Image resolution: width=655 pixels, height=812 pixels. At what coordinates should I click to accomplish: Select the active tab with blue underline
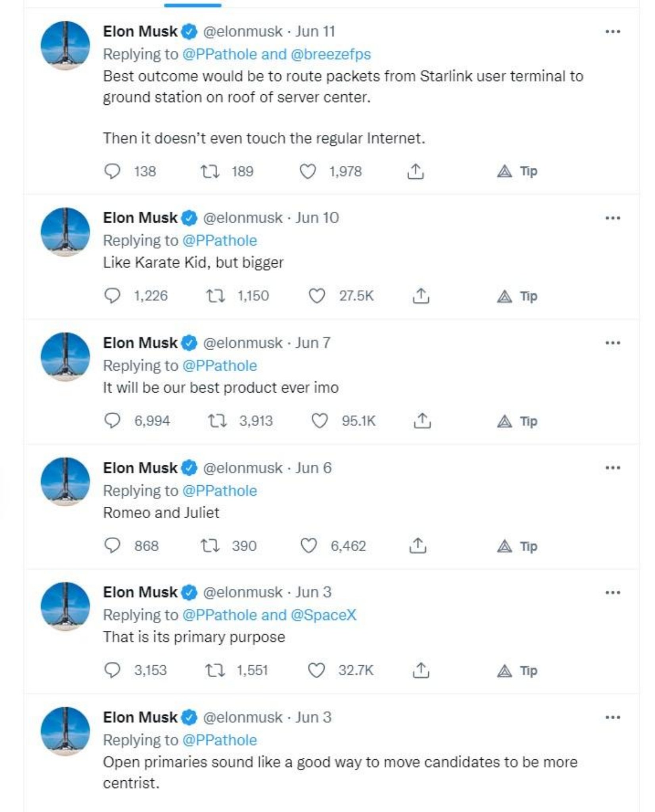pos(193,4)
